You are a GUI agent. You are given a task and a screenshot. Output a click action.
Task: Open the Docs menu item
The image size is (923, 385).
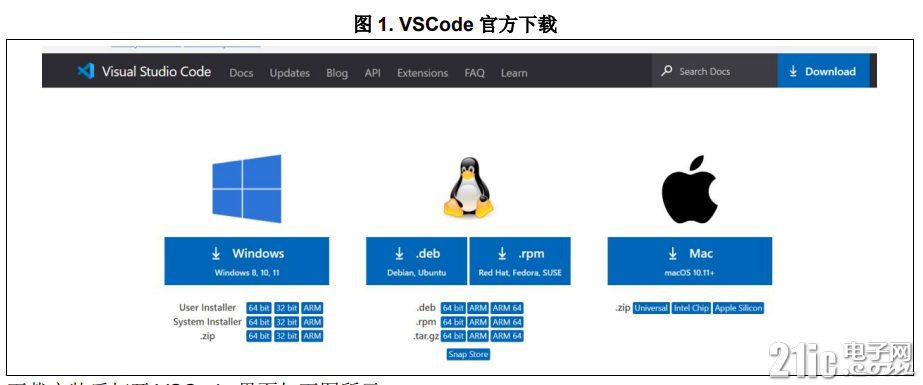241,73
